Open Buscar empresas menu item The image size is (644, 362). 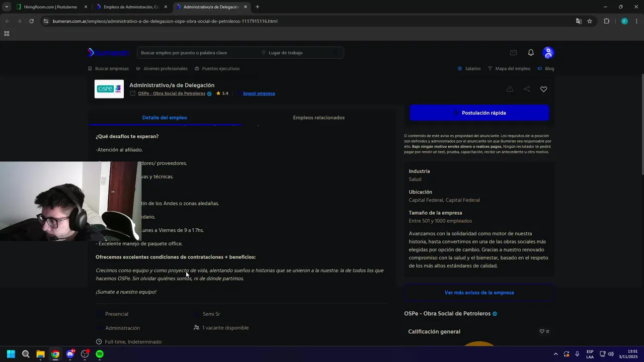click(x=108, y=68)
